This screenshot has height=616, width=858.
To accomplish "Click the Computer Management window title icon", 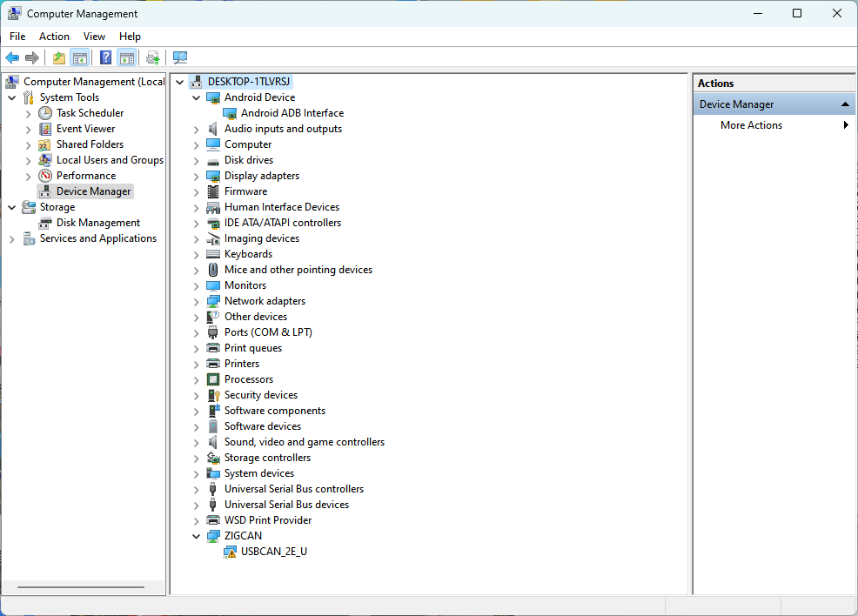I will click(14, 13).
